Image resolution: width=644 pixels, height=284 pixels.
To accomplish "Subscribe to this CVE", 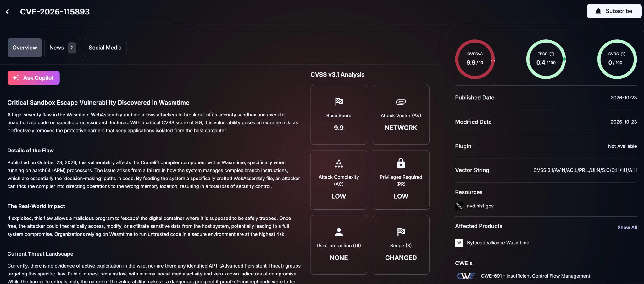I will [x=614, y=11].
